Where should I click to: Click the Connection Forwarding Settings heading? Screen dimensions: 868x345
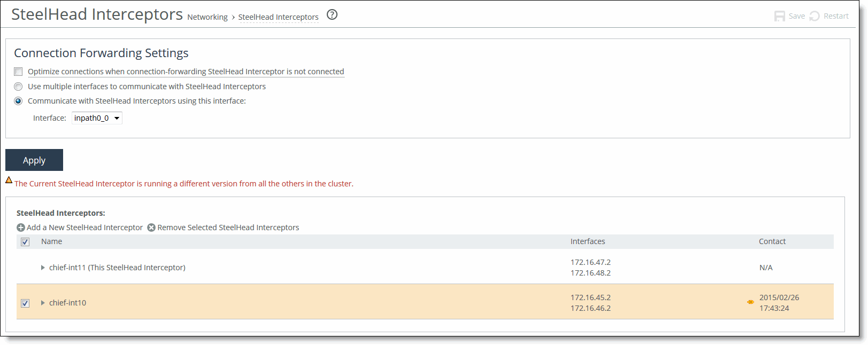click(101, 53)
